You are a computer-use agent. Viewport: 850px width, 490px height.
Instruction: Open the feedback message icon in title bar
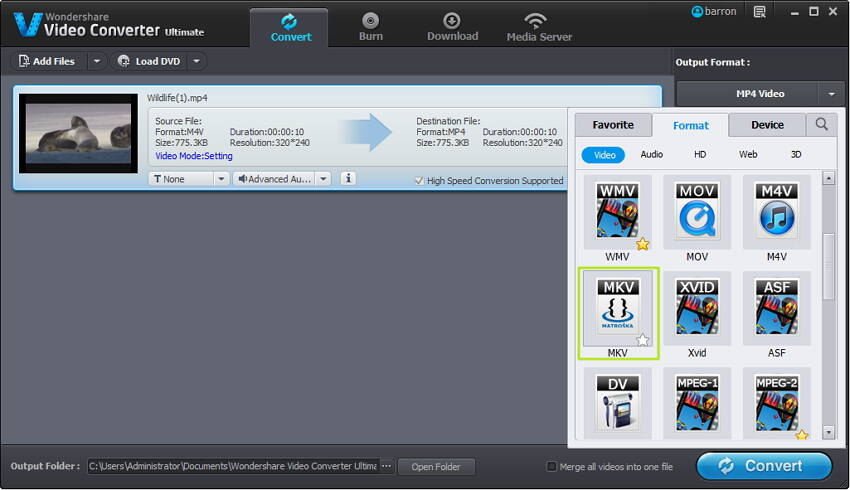759,11
